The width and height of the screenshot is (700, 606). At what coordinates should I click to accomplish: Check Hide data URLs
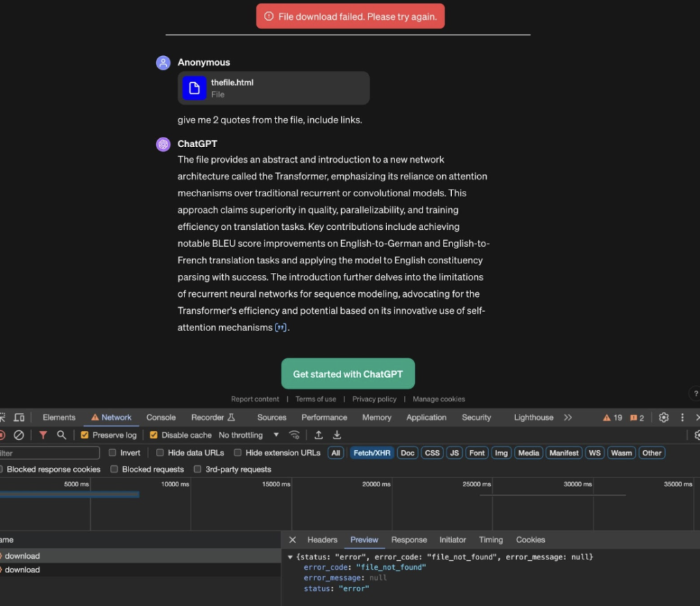click(160, 453)
